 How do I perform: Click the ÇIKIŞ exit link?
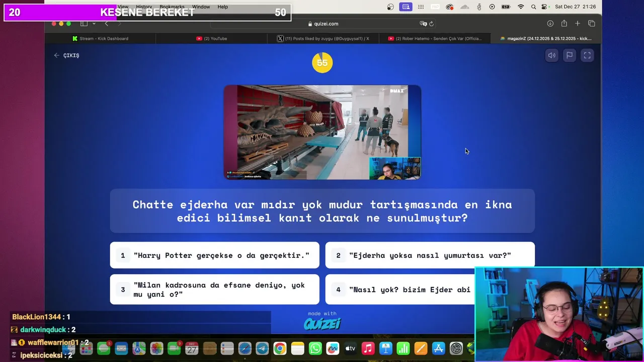66,55
